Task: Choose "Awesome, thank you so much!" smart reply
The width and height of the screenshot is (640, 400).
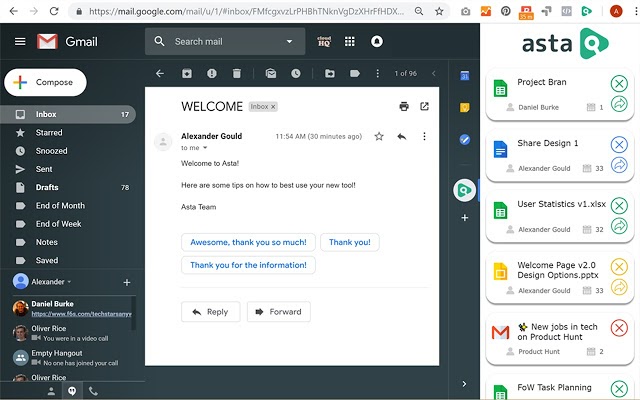Action: point(249,242)
